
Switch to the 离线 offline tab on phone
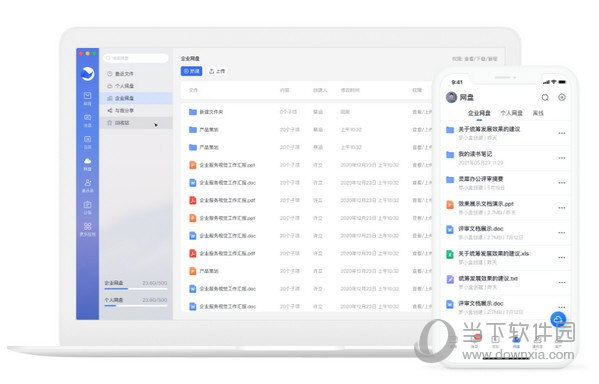click(538, 113)
